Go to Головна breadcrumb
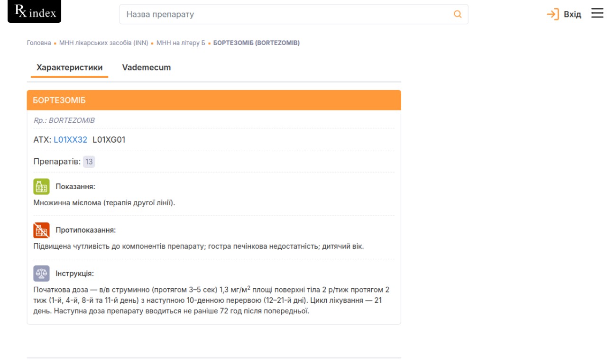607x364 pixels. point(39,43)
